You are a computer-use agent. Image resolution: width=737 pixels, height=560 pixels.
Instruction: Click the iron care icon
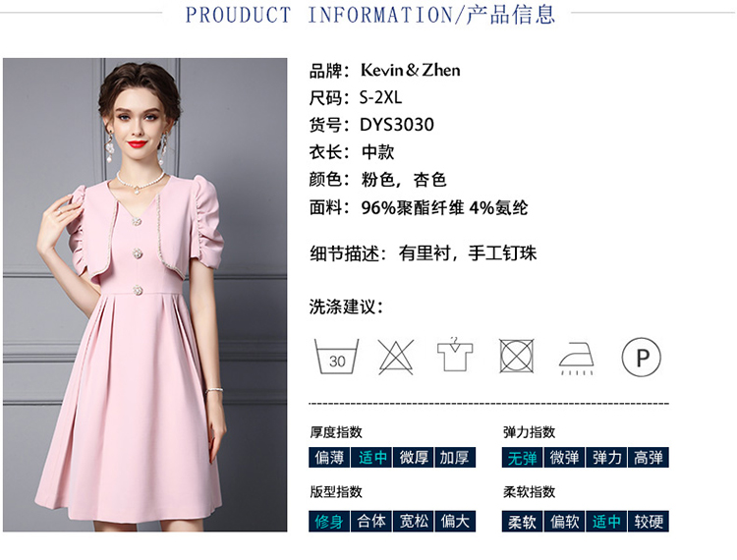[577, 359]
